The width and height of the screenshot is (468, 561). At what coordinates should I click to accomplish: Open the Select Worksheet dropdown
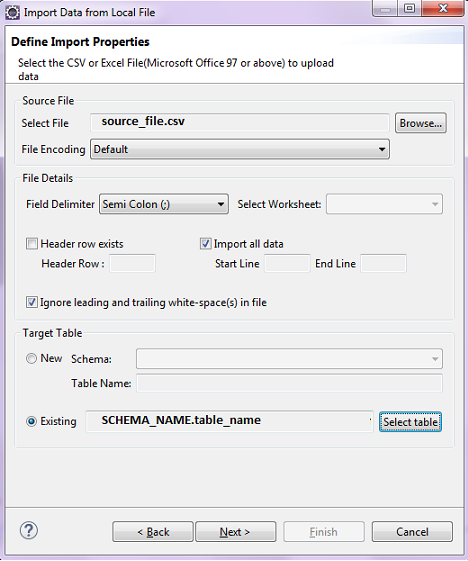(x=384, y=204)
